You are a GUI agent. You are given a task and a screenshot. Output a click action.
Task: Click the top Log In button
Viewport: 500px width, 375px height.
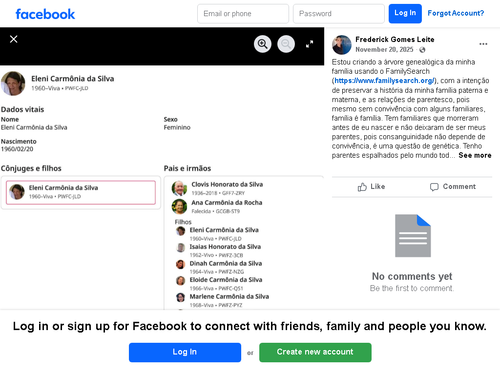tap(405, 14)
